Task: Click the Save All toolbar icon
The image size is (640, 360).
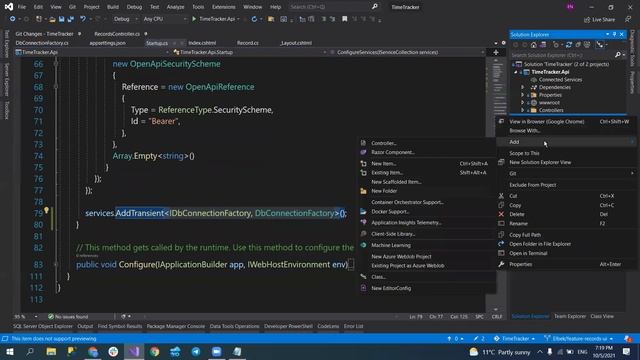Action: tap(71, 19)
